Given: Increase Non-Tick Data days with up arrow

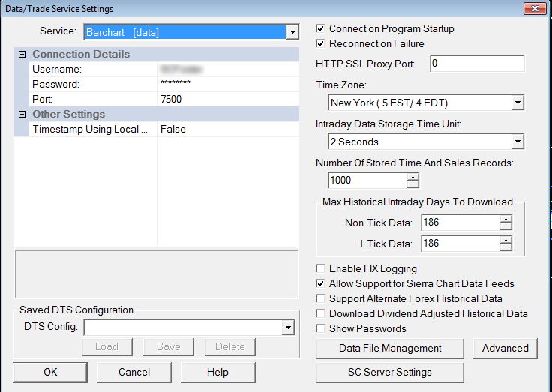Looking at the screenshot, I should click(x=506, y=219).
